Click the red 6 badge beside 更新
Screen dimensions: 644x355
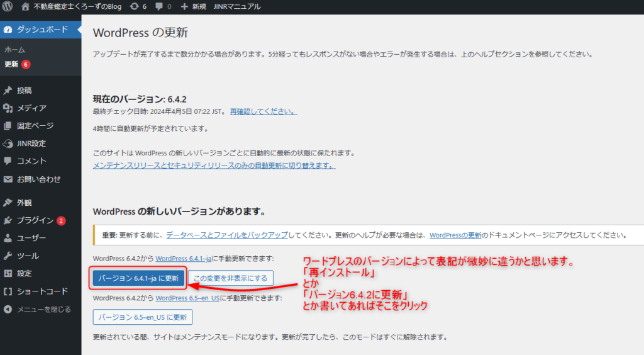pyautogui.click(x=25, y=64)
